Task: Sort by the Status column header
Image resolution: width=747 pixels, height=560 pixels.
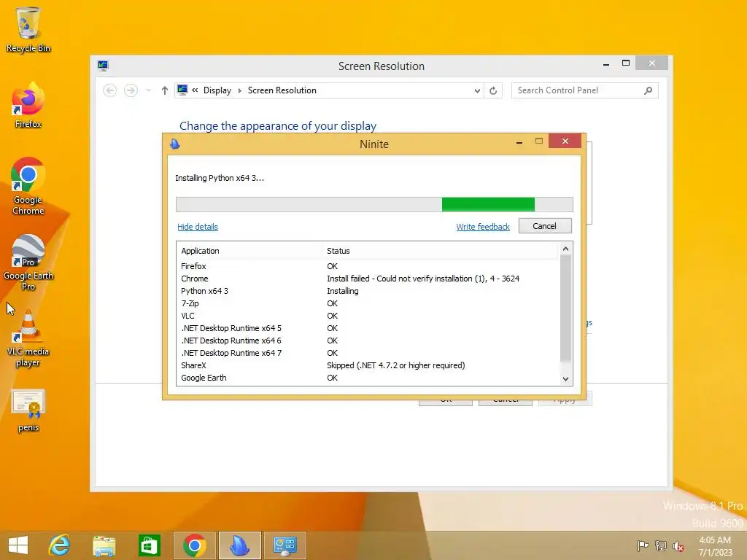Action: coord(440,251)
